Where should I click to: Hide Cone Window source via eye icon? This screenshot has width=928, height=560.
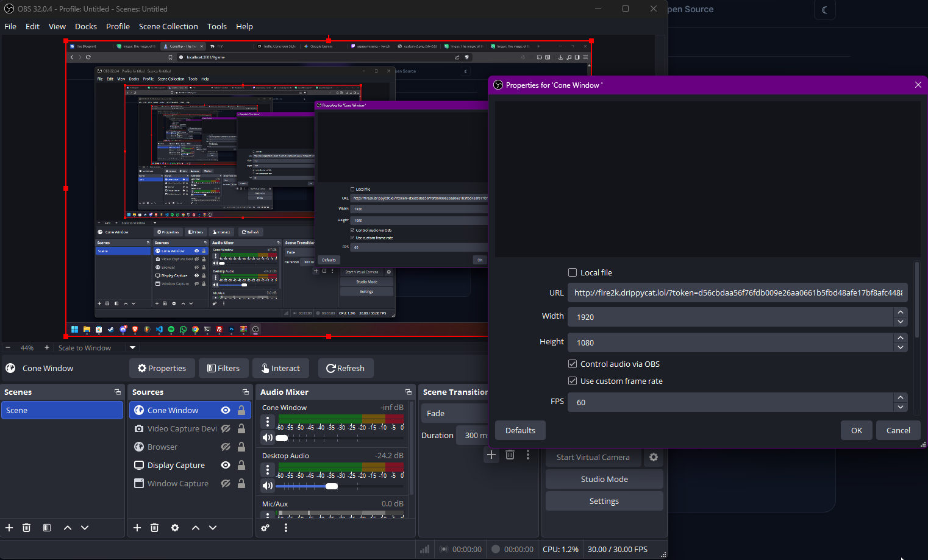(226, 410)
